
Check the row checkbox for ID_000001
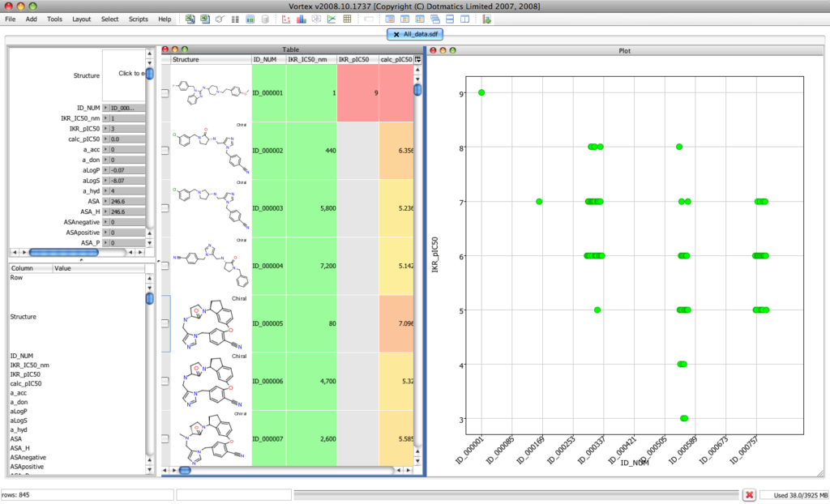point(165,93)
